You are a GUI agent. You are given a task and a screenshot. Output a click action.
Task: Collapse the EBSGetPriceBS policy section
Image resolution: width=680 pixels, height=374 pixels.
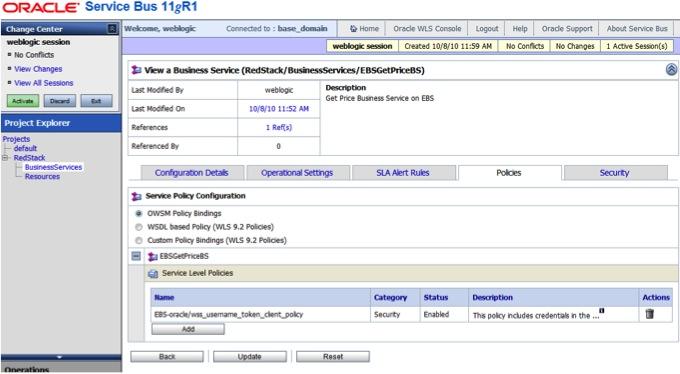tap(136, 256)
